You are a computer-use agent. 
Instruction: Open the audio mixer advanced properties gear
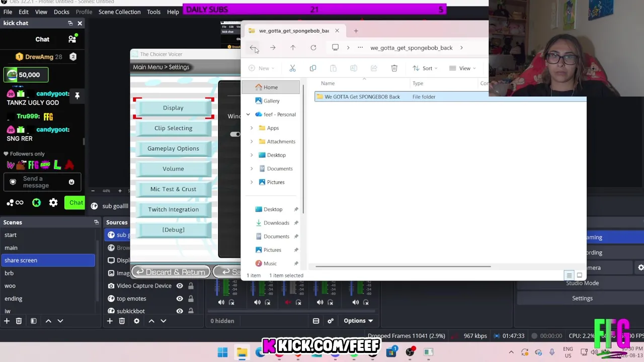click(x=331, y=321)
